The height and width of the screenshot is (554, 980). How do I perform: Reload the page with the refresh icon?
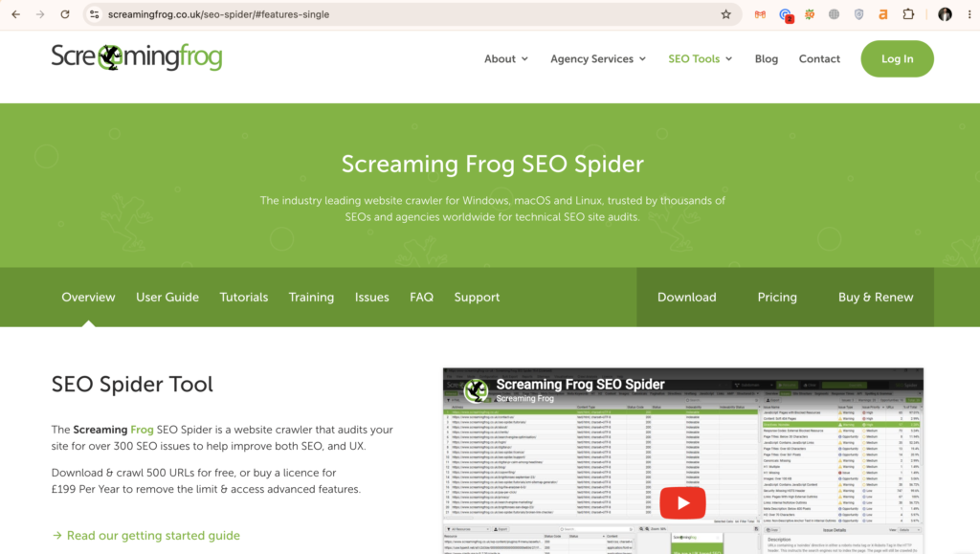coord(65,14)
